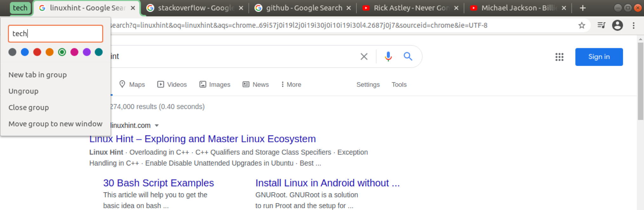The width and height of the screenshot is (644, 210).
Task: Choose Ungroup from the group menu
Action: [23, 91]
